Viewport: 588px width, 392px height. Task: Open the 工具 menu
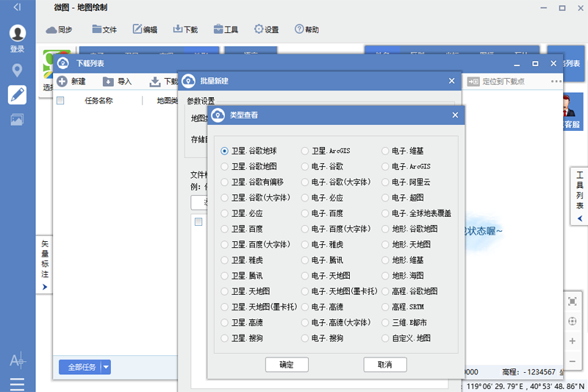click(226, 29)
